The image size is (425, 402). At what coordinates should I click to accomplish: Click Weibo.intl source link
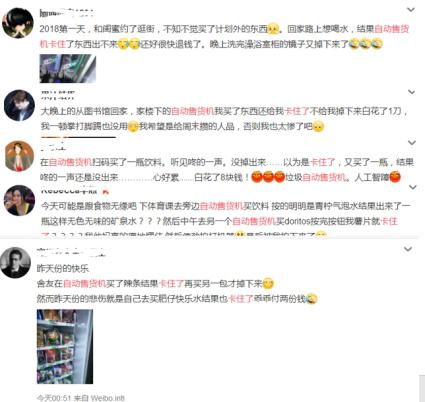(108, 398)
